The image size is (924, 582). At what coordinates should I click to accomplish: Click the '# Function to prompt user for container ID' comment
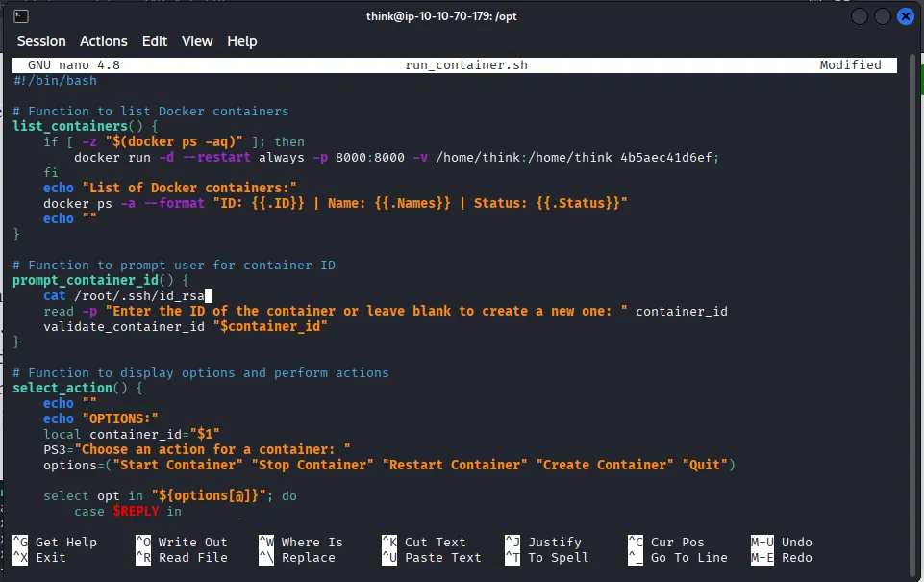[174, 265]
